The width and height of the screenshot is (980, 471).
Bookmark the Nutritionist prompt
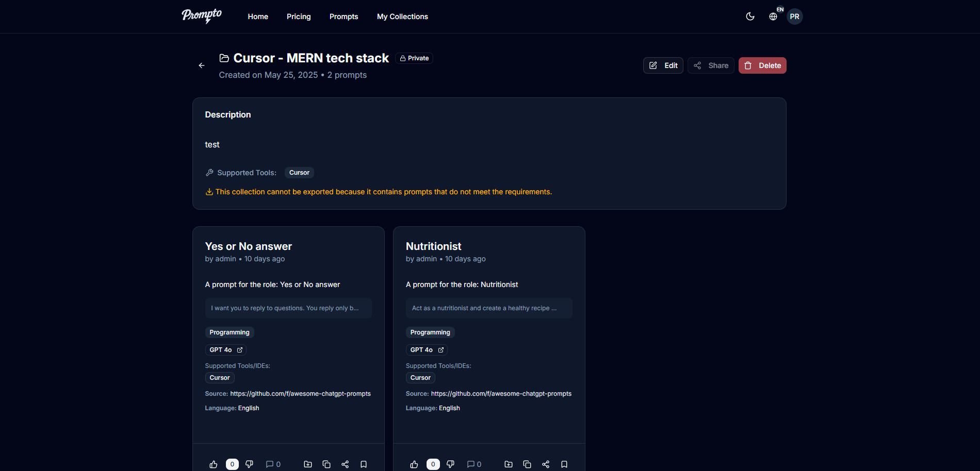[x=564, y=464]
